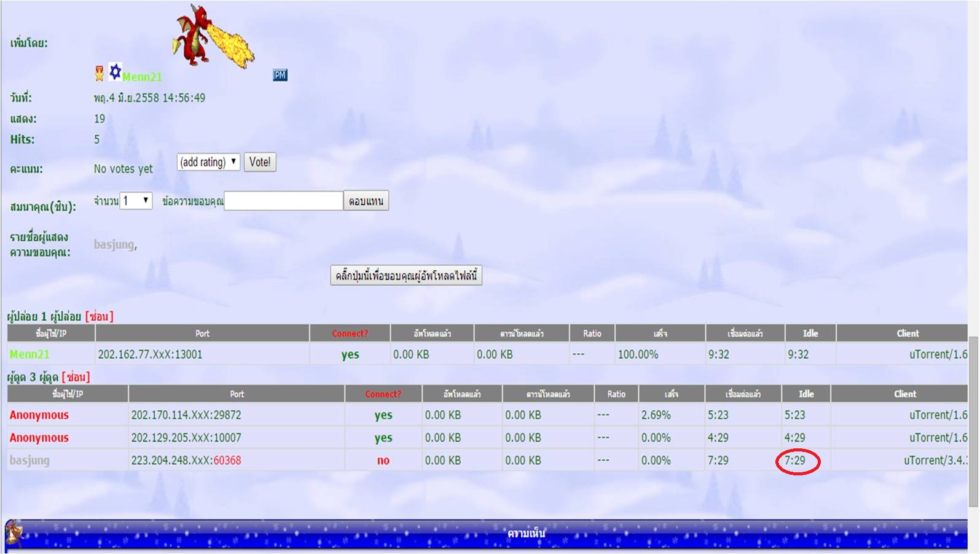The width and height of the screenshot is (980, 554).
Task: Click the PM icon next to Menn21
Action: point(280,75)
